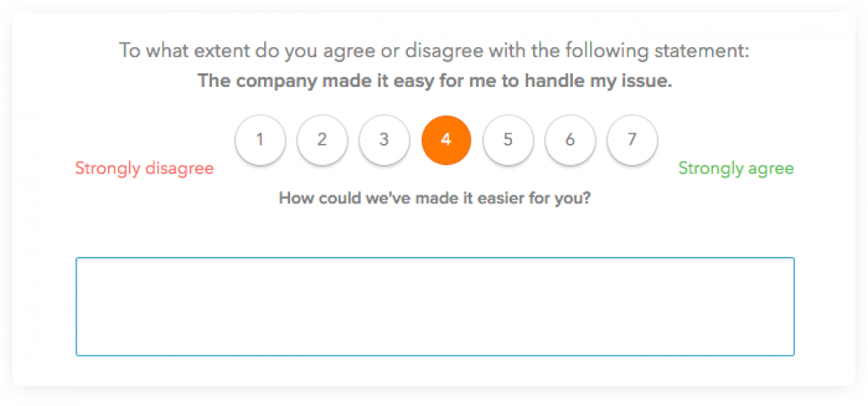Click the bold 'company made it easy' statement
Image resolution: width=868 pixels, height=406 pixels.
(435, 80)
